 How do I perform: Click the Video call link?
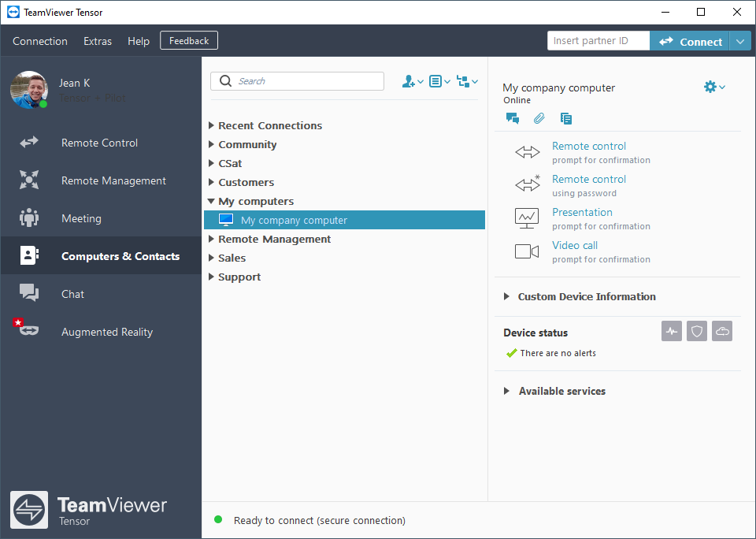coord(575,245)
